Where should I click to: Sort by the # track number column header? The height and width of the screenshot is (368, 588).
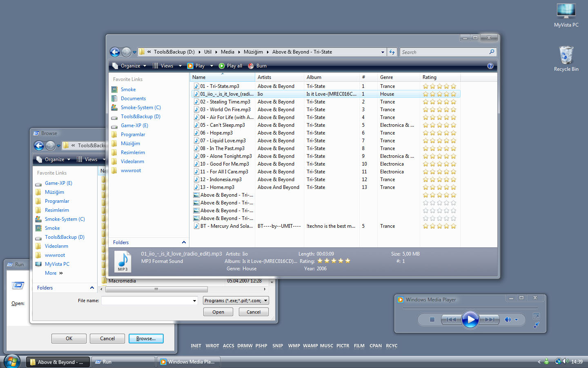click(368, 77)
